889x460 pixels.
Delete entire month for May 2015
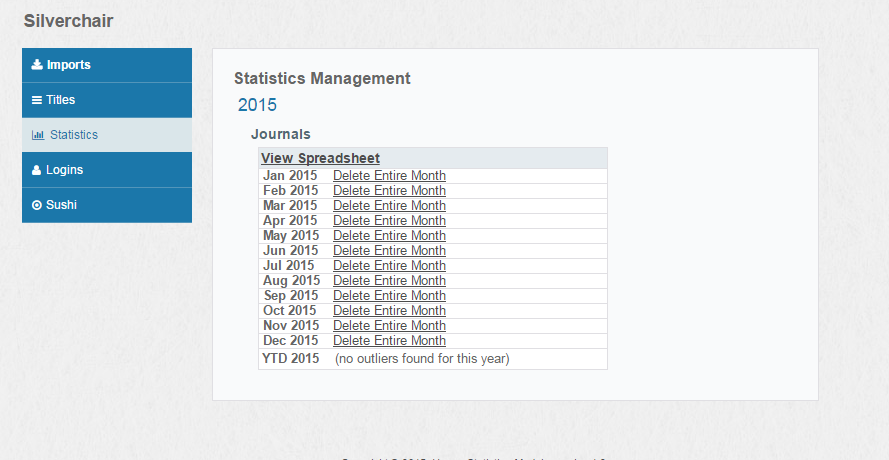(x=389, y=236)
